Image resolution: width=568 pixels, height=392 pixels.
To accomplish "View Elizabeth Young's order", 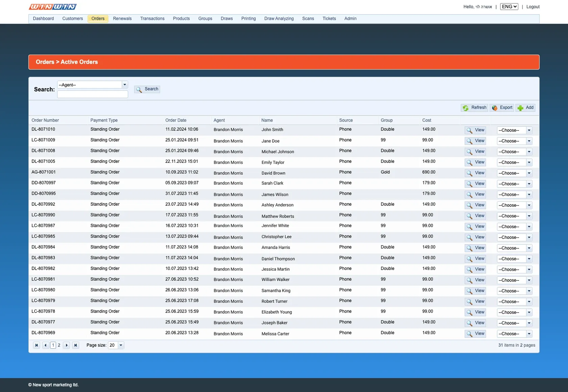I will pyautogui.click(x=475, y=312).
